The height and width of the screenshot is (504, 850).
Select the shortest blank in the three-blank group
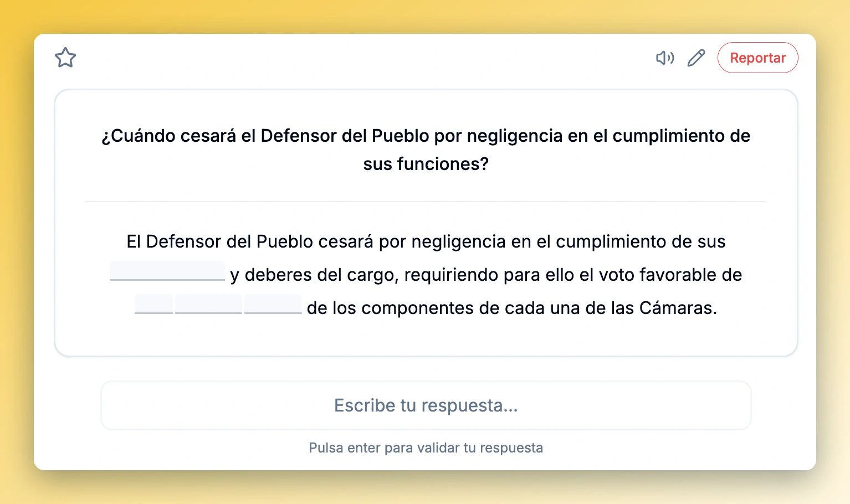[x=153, y=305]
